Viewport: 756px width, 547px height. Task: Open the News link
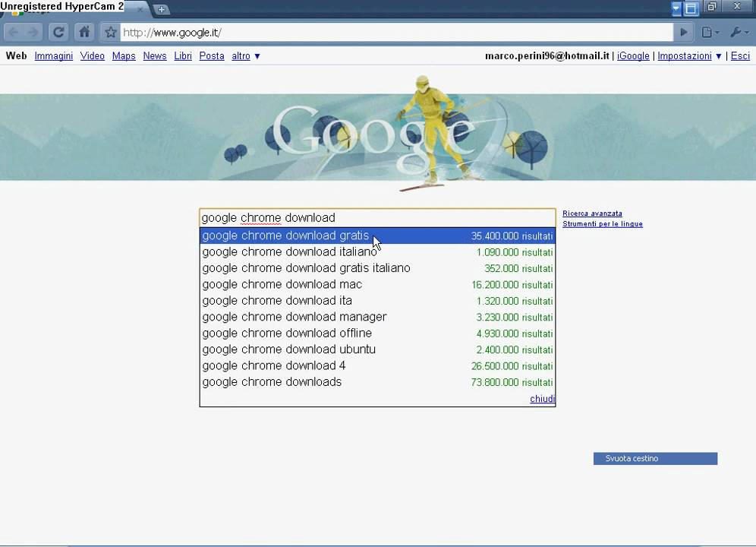[155, 56]
